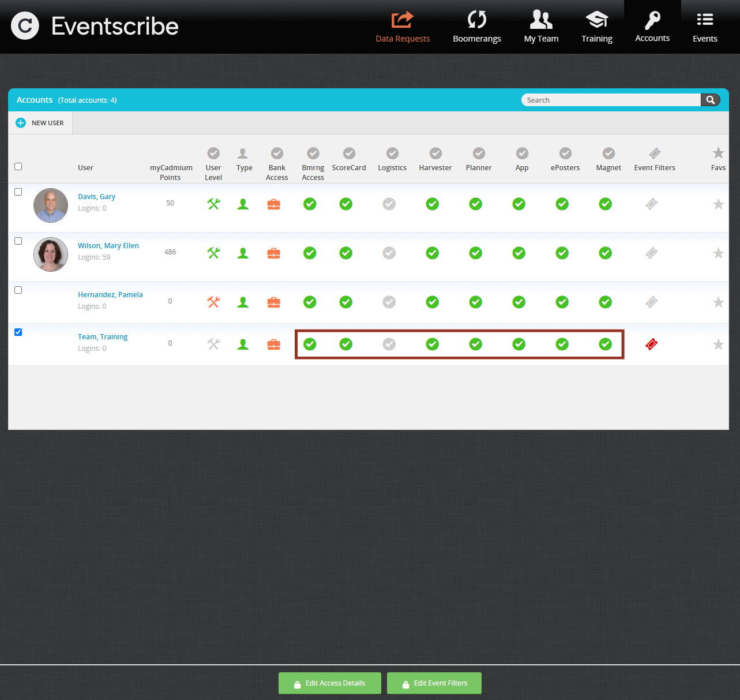Toggle Wilson, Mary Ellen App access
This screenshot has width=740, height=700.
519,253
